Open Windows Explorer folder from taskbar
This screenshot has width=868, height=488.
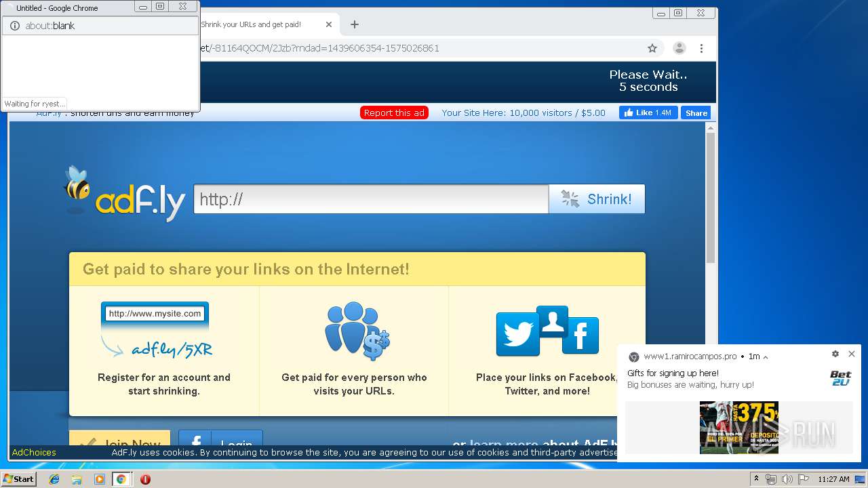coord(77,479)
